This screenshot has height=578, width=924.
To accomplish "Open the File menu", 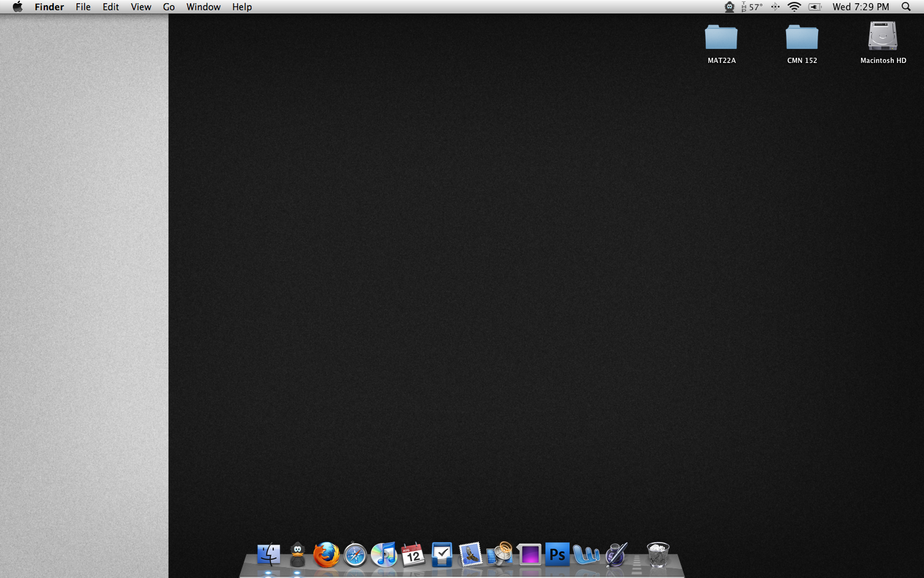I will [83, 6].
